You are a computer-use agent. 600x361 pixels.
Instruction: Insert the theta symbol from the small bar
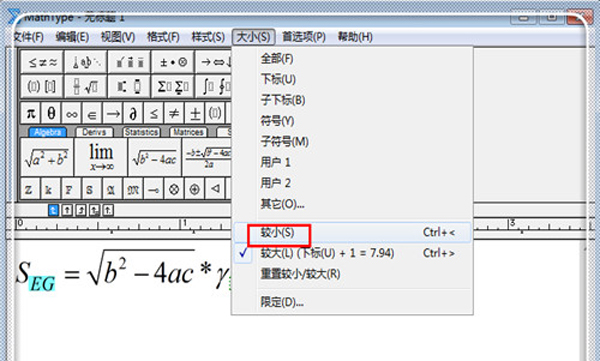click(51, 113)
